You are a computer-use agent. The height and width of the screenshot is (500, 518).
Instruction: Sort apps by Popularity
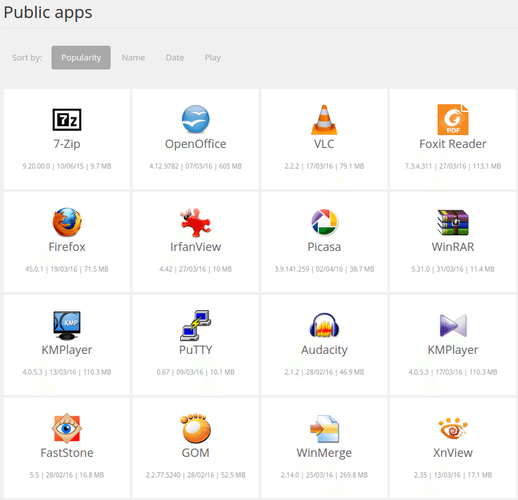(81, 58)
